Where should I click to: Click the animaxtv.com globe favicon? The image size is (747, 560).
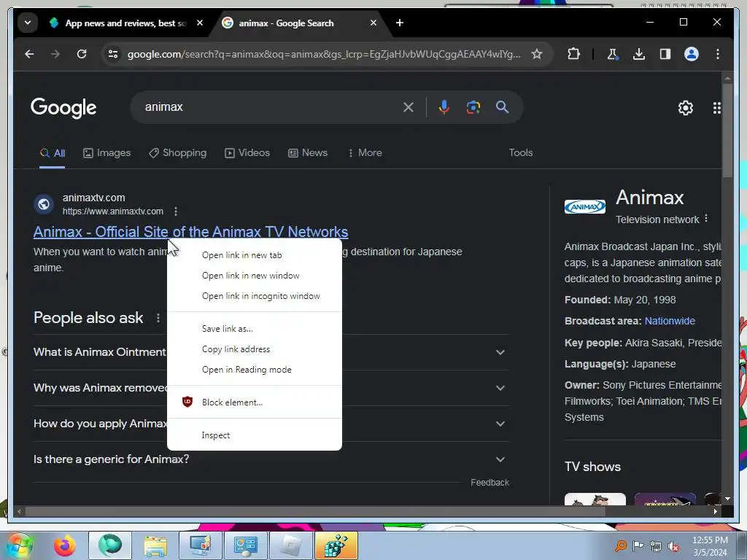pyautogui.click(x=43, y=204)
